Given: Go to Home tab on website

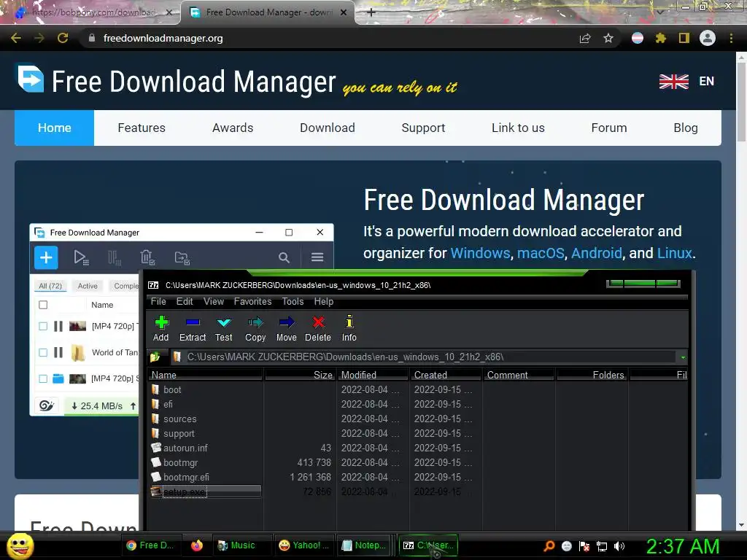Looking at the screenshot, I should pyautogui.click(x=54, y=128).
